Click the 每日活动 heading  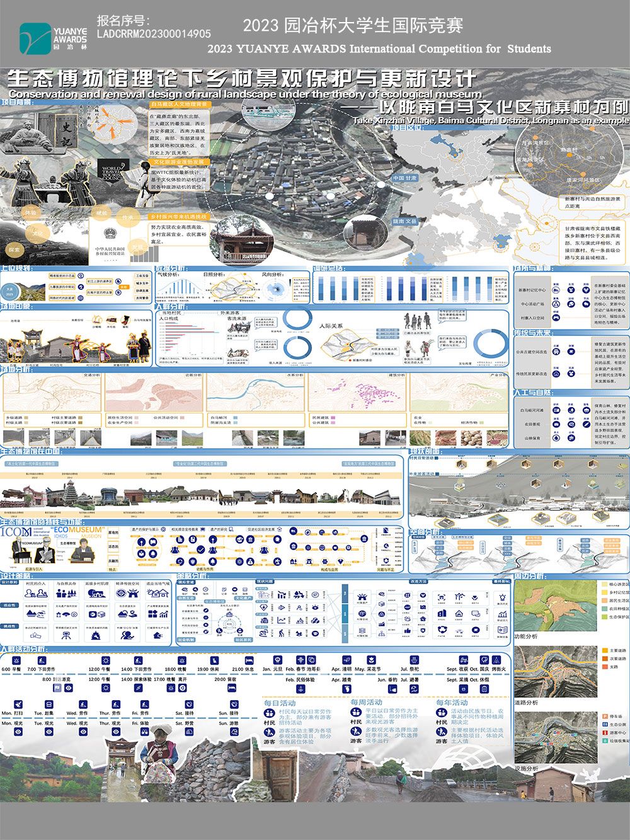pos(280,703)
